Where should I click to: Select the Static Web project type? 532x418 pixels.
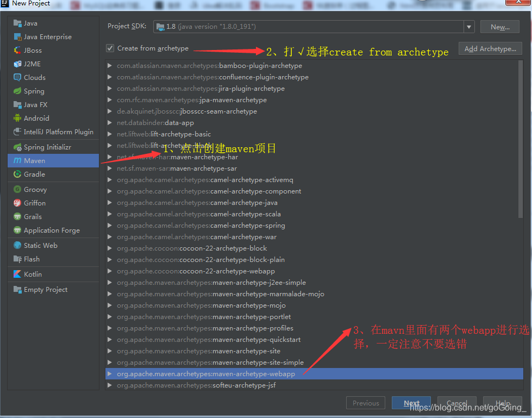(x=53, y=245)
